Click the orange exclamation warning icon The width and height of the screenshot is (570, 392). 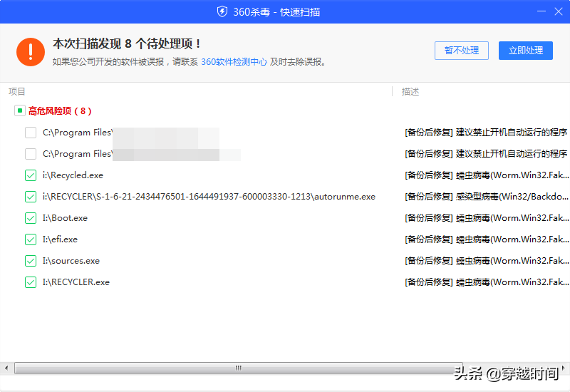31,52
